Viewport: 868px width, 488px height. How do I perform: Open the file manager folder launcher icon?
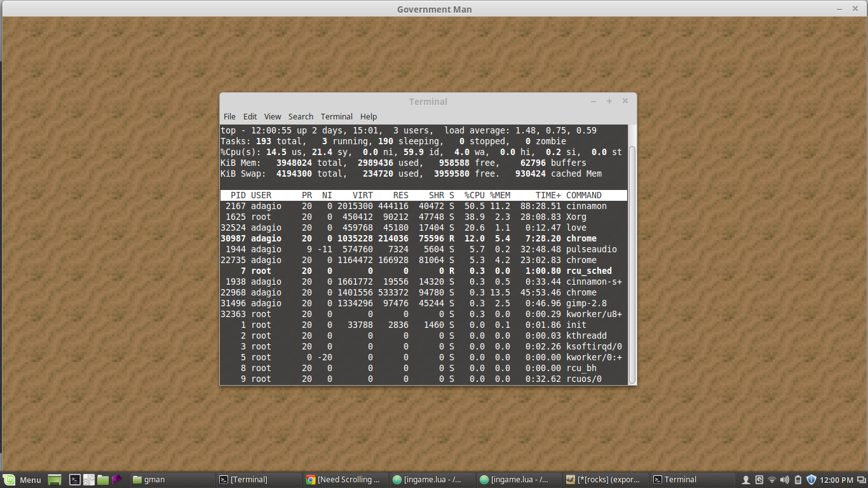[103, 480]
